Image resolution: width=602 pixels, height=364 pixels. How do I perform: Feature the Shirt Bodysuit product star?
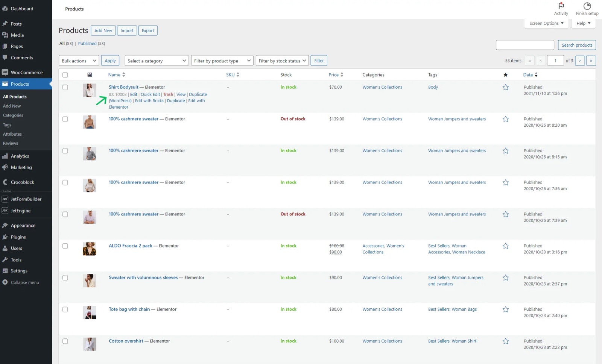pos(506,87)
